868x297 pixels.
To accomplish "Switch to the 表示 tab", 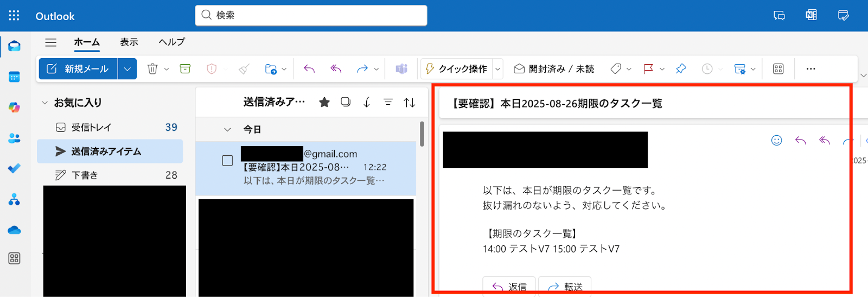I will point(129,42).
